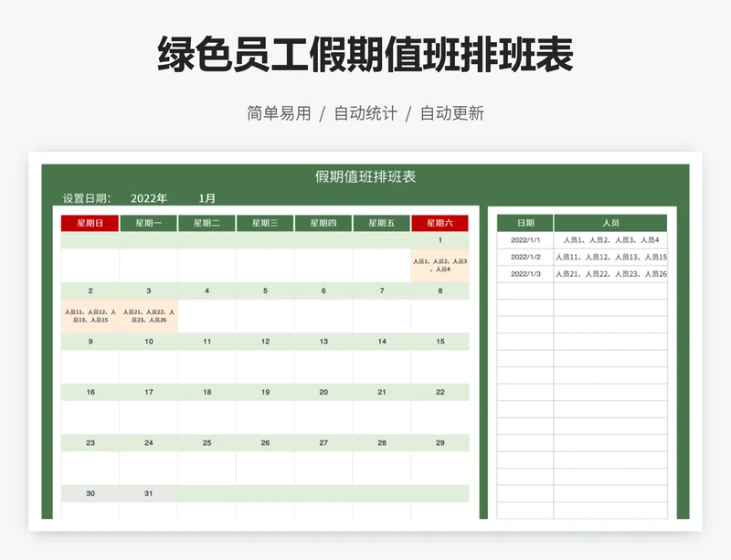This screenshot has width=731, height=560.
Task: Click roster staff row starting 人员11
Action: pos(610,257)
